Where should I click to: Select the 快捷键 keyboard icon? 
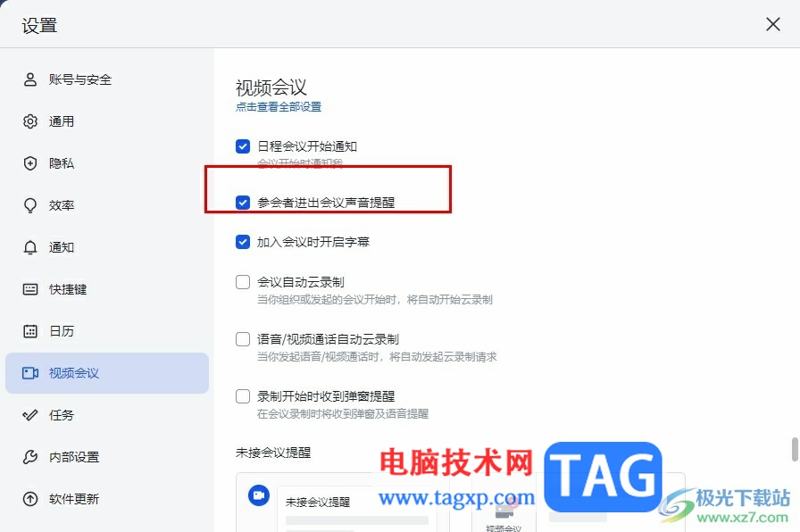[30, 289]
